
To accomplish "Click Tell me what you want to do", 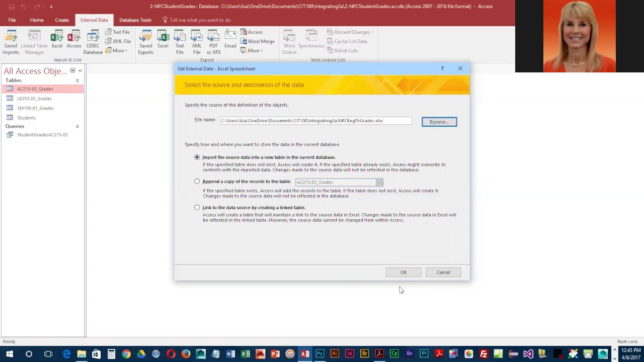I will pos(197,20).
